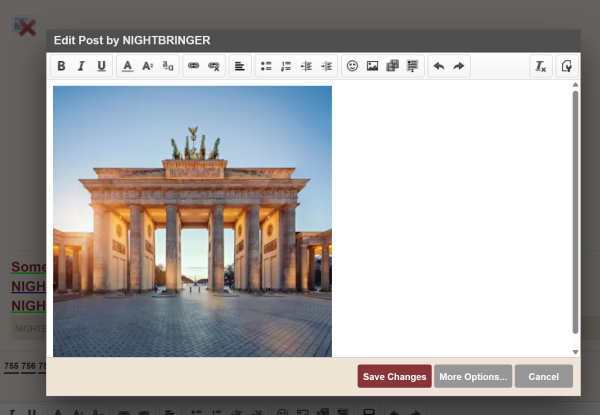This screenshot has width=600, height=415.
Task: Click the remove formatting icon
Action: click(x=541, y=66)
